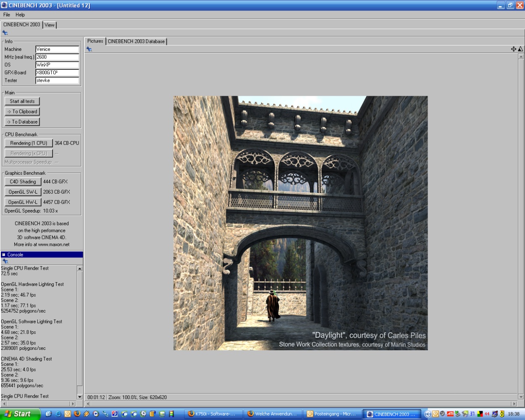Screen dimensions: 525x420
Task: Click the OS input field
Action: tap(57, 65)
